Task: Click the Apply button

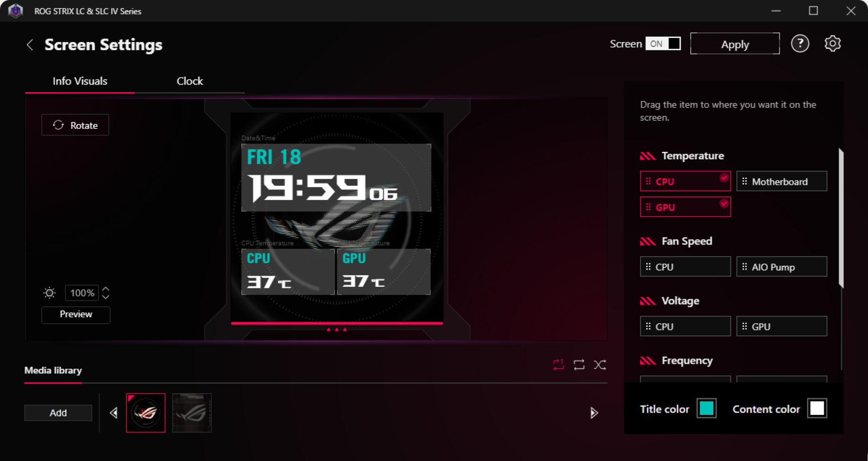Action: click(x=735, y=44)
